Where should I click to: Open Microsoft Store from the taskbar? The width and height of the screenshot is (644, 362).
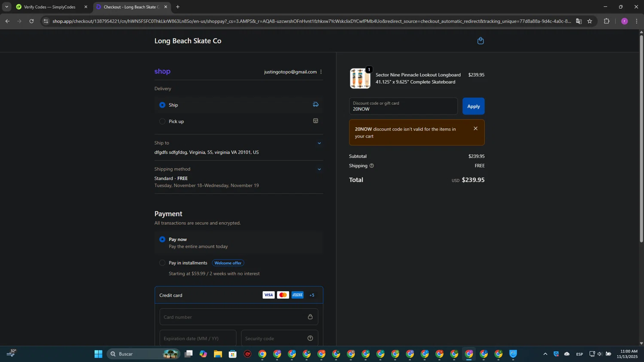tap(233, 354)
